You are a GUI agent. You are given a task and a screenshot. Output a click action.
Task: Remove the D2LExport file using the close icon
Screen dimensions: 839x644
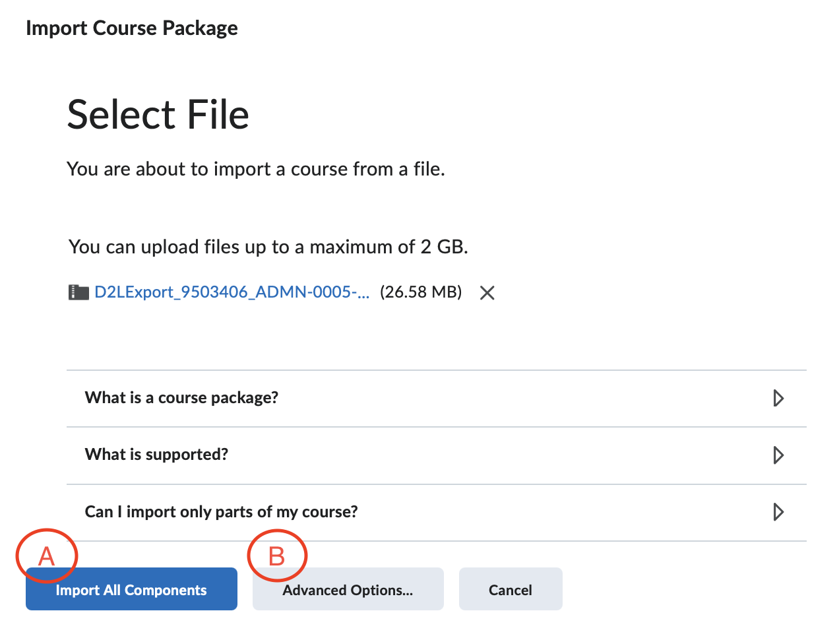(x=487, y=292)
